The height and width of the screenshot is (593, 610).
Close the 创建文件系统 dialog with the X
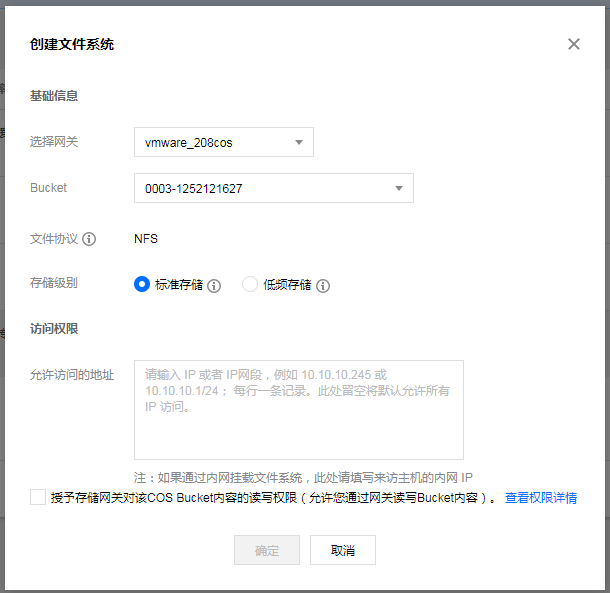(x=573, y=44)
